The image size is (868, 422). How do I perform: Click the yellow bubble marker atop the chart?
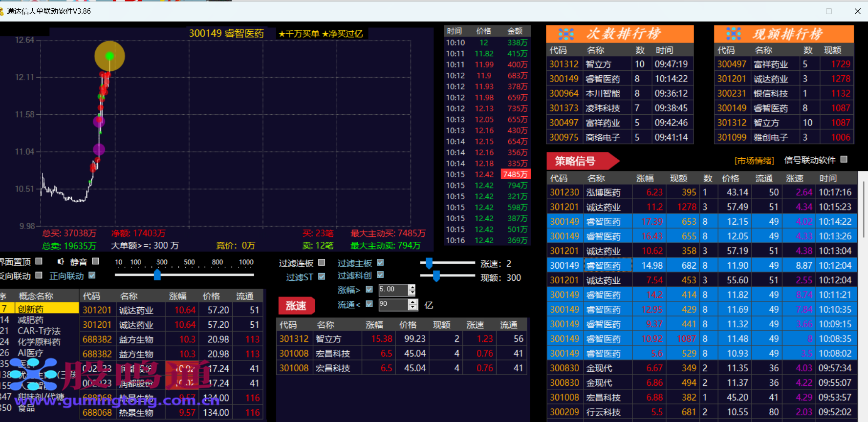[109, 56]
